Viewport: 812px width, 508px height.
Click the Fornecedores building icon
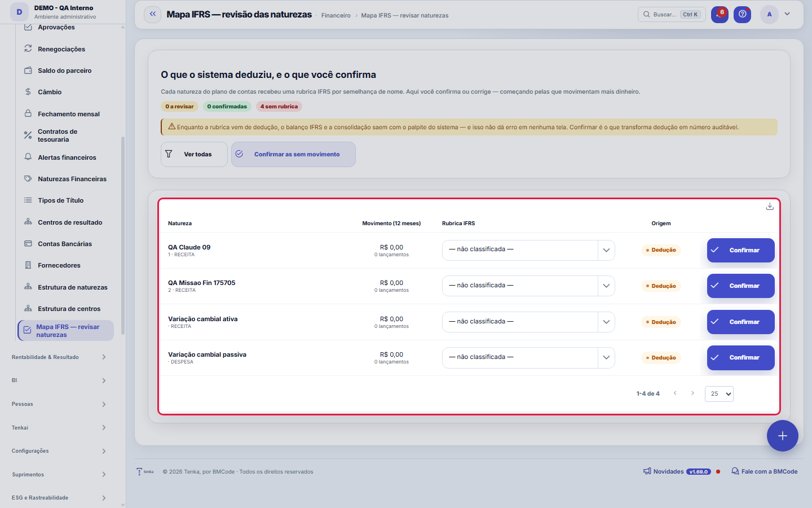tap(28, 265)
